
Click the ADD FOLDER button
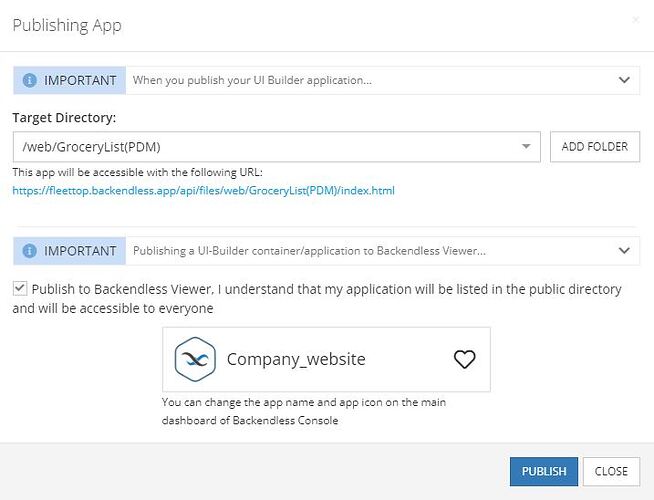595,147
